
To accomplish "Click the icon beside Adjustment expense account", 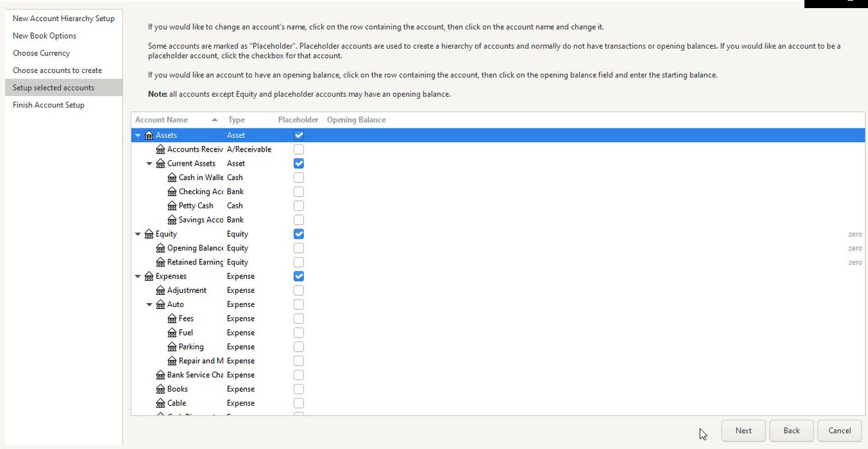I will tap(160, 291).
